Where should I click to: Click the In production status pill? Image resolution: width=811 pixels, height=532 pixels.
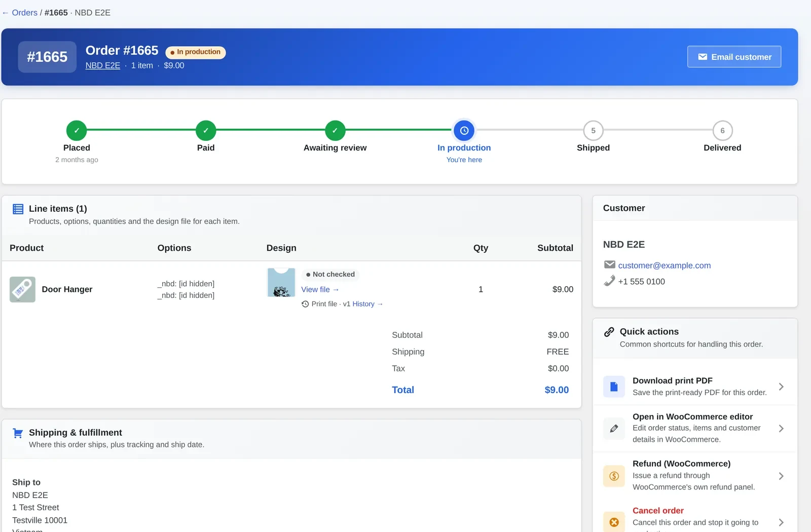tap(196, 52)
